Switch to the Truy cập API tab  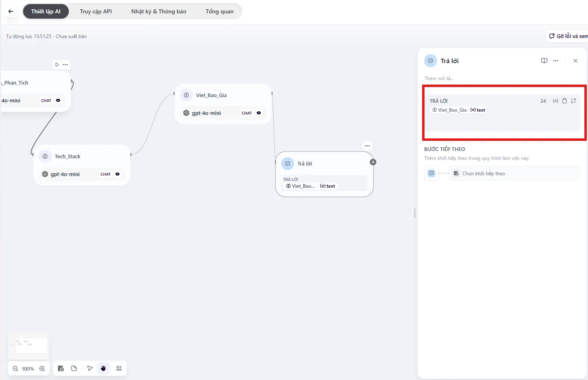[96, 11]
